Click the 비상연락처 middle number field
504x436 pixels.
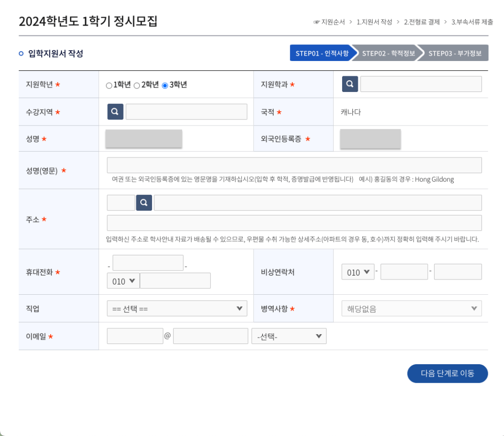pos(404,272)
